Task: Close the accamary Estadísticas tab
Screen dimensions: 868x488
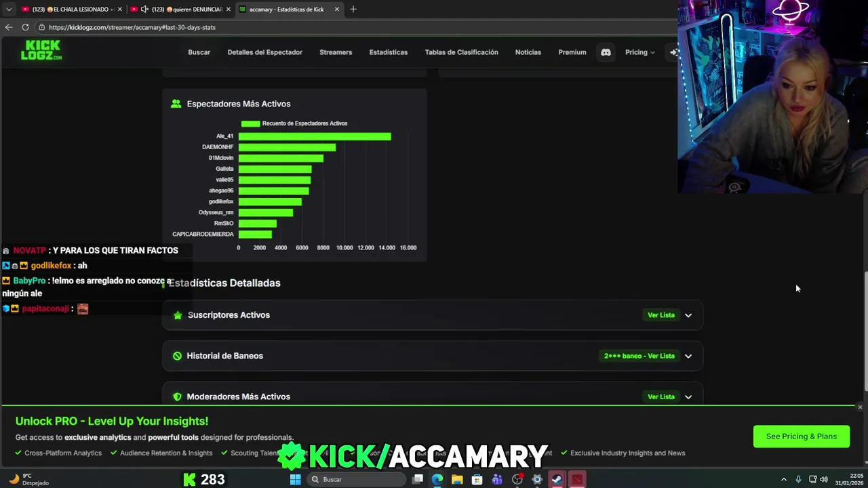Action: (x=336, y=9)
